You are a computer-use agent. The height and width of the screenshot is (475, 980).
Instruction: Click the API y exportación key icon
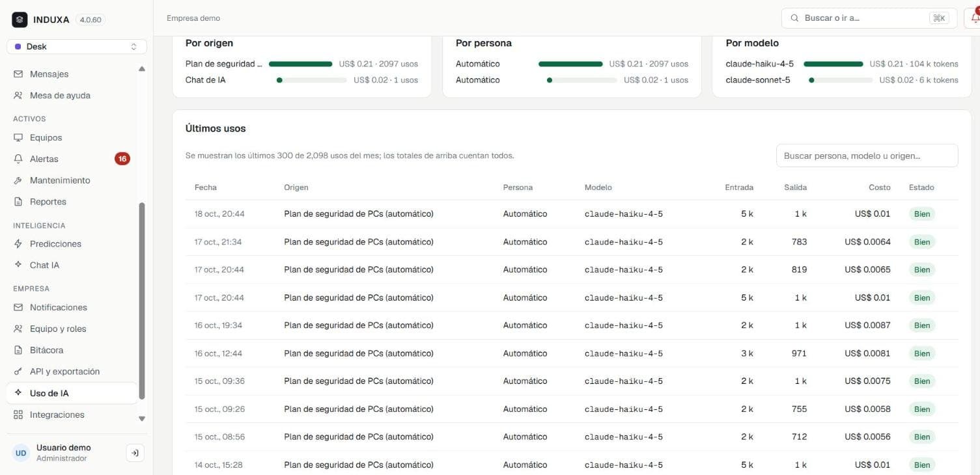coord(18,372)
